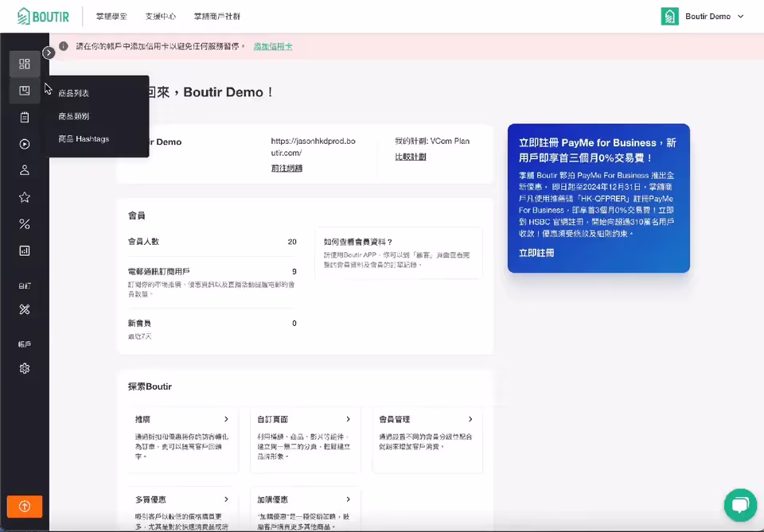Click the products icon in sidebar
The image size is (764, 532).
(25, 91)
